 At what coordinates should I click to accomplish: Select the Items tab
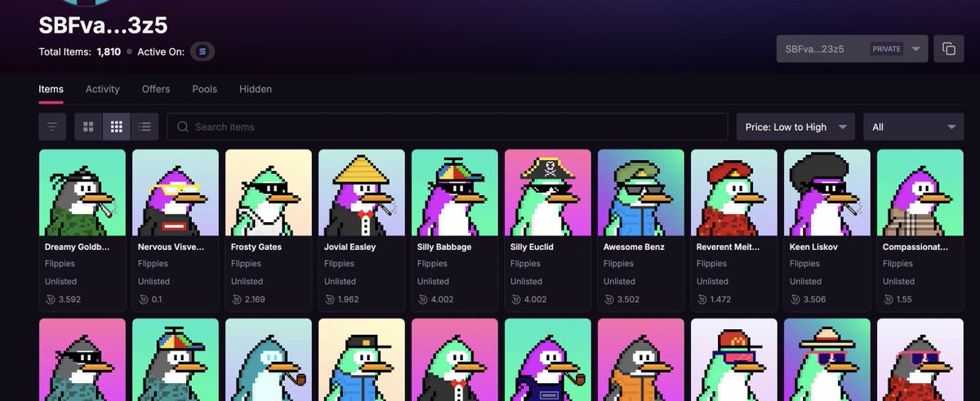pos(51,89)
